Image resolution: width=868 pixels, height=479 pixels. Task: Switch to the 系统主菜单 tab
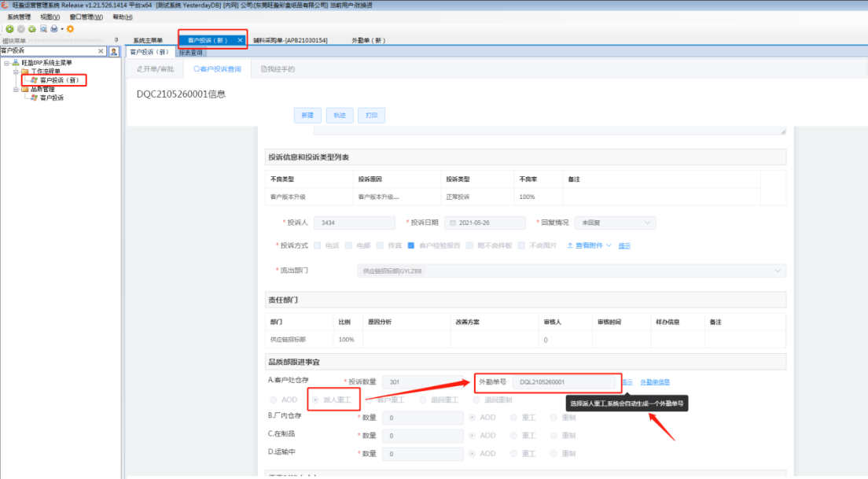(x=148, y=40)
